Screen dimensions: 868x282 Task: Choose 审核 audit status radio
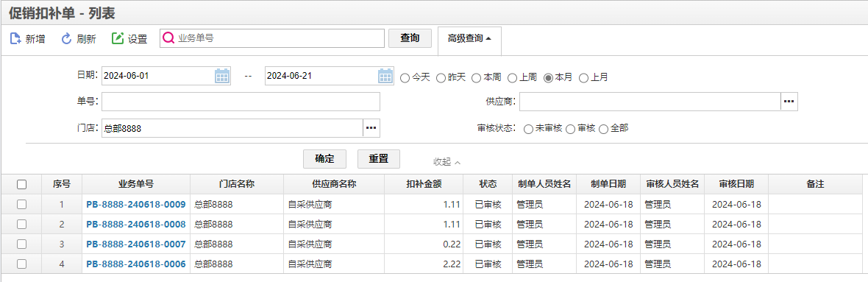570,129
